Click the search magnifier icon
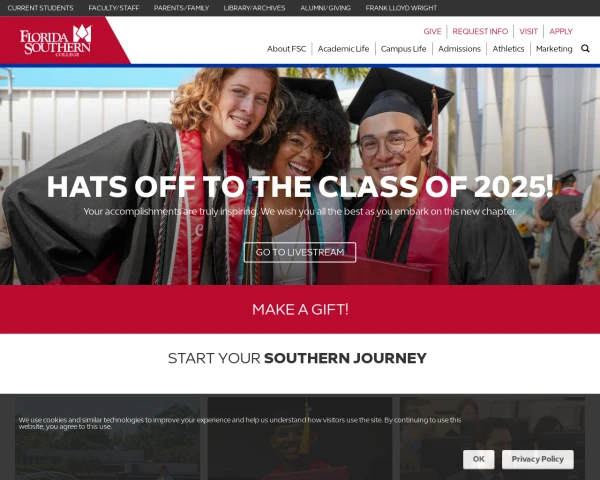The image size is (600, 480). click(585, 49)
